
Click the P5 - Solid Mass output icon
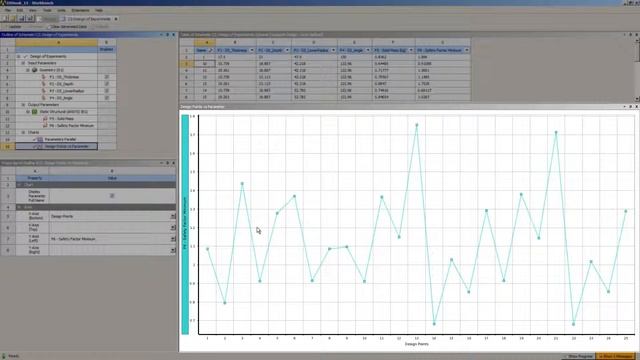pos(45,119)
